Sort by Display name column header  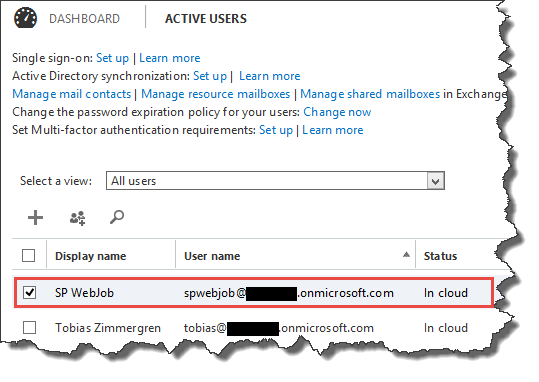(91, 256)
